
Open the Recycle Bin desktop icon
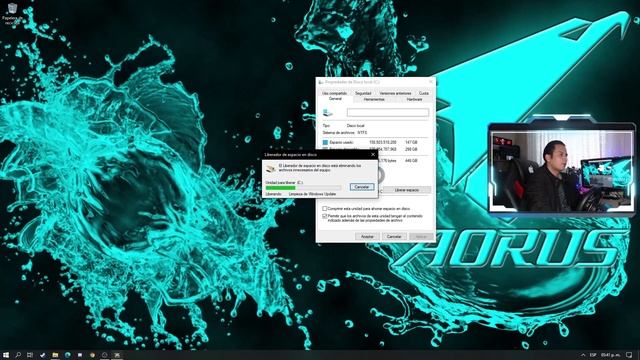[12, 13]
